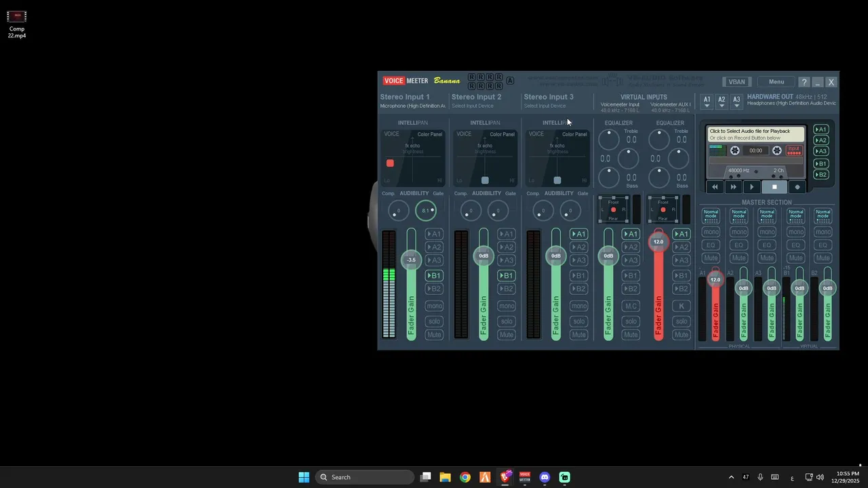Viewport: 868px width, 488px height.
Task: Click the taskbar Search box
Action: [x=366, y=477]
